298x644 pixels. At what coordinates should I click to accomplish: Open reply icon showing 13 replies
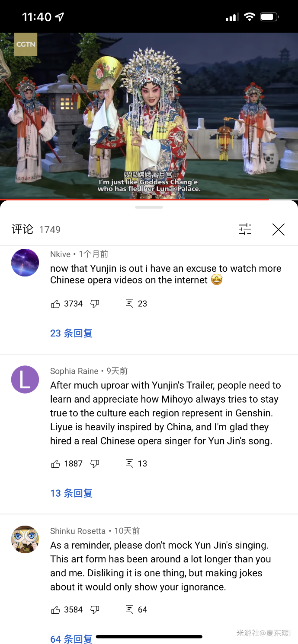click(x=129, y=463)
